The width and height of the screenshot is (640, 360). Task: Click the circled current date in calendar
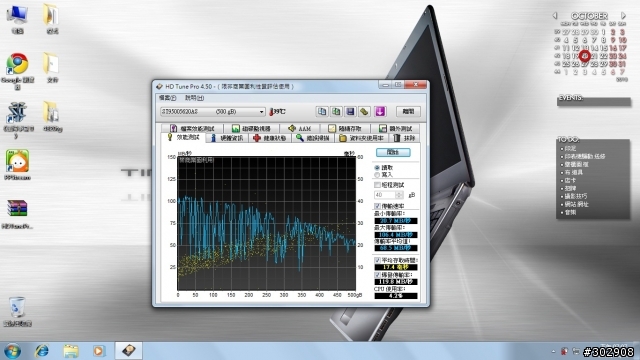pyautogui.click(x=585, y=56)
